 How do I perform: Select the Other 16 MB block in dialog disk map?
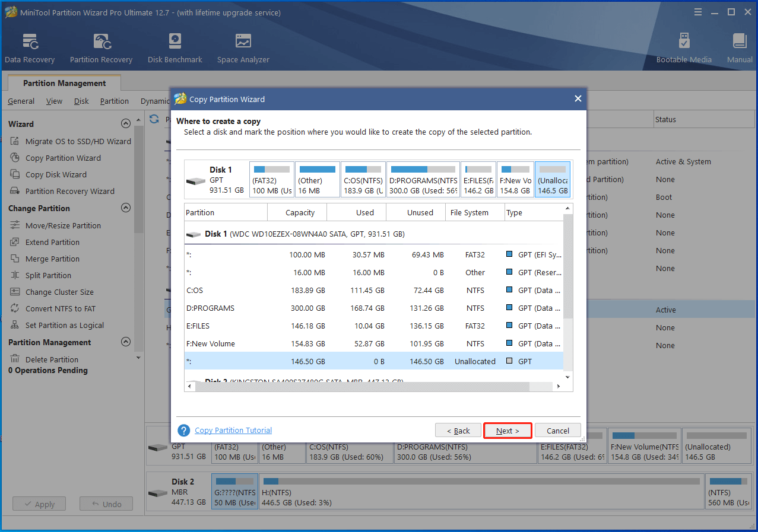click(318, 180)
